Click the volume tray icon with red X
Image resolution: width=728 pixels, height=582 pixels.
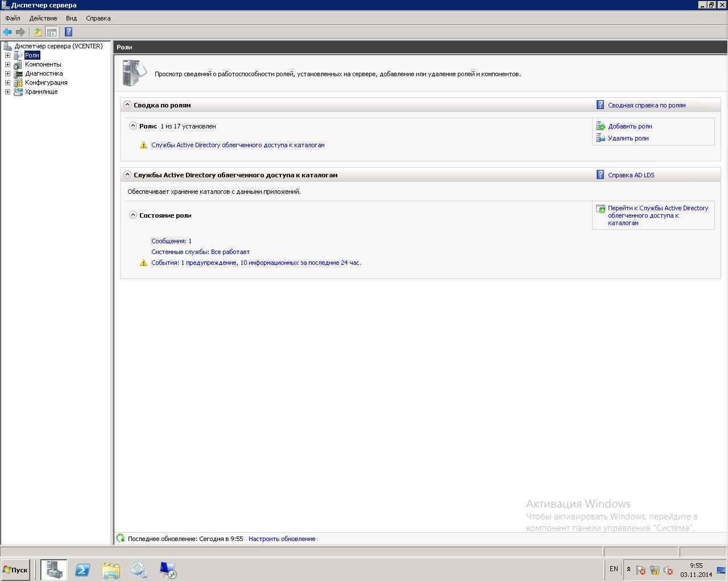coord(668,570)
